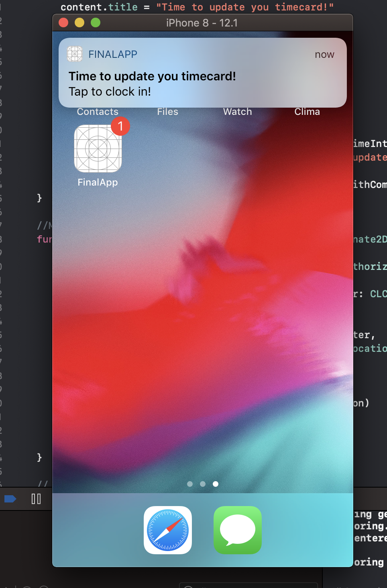Click the FINALAPP label in the notification header
The width and height of the screenshot is (387, 588).
pos(113,54)
